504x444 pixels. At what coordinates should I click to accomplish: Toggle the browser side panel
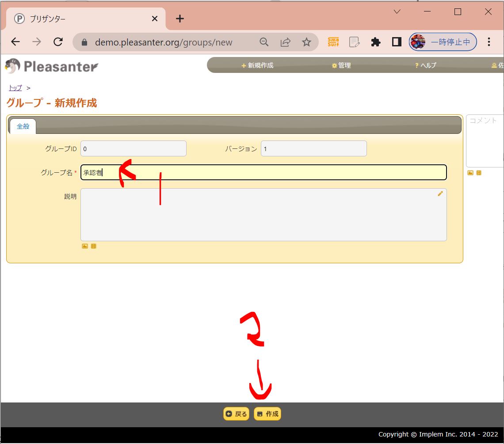(397, 42)
